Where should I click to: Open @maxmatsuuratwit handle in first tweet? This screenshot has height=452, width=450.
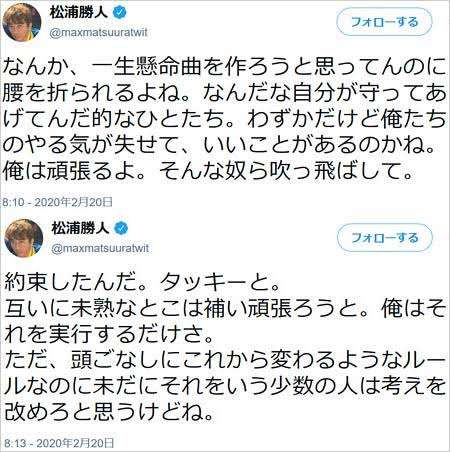point(98,32)
